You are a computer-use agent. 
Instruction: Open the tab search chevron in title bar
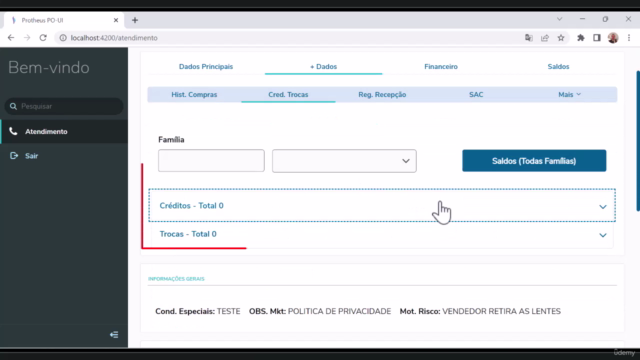tap(560, 19)
